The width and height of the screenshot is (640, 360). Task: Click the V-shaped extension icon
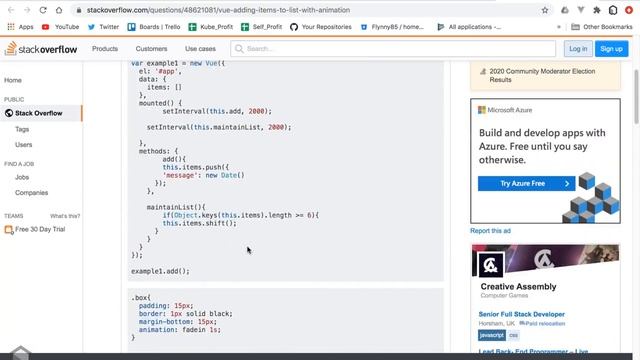581,10
